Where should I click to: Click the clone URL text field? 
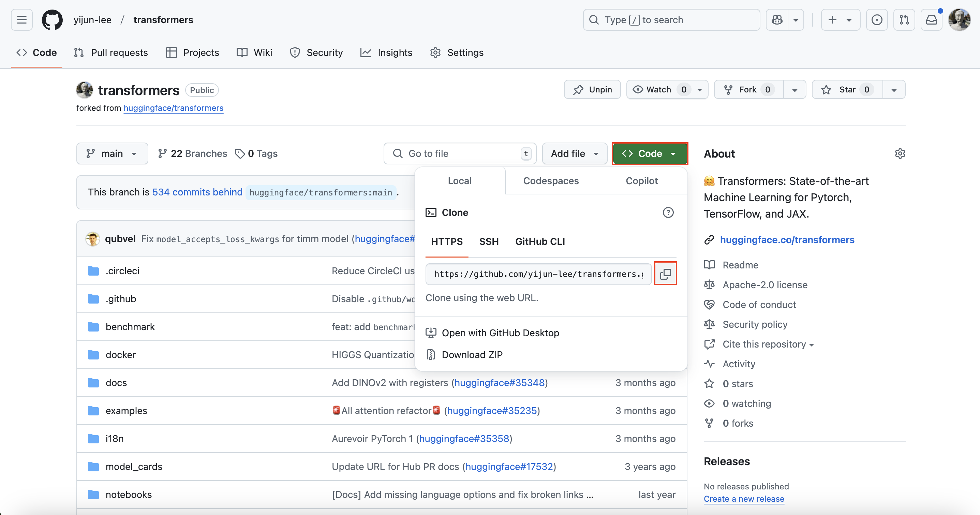[x=538, y=274]
